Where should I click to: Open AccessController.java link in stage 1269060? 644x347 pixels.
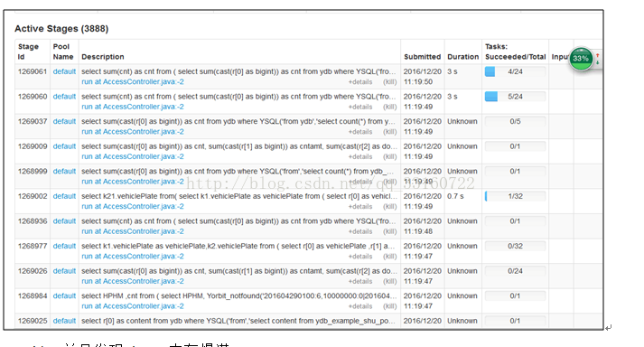pyautogui.click(x=133, y=107)
